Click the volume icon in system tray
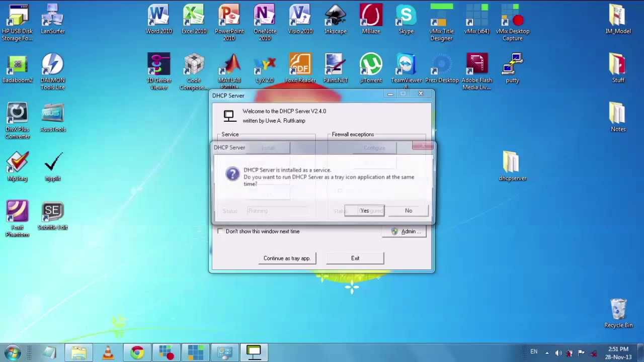 tap(558, 353)
